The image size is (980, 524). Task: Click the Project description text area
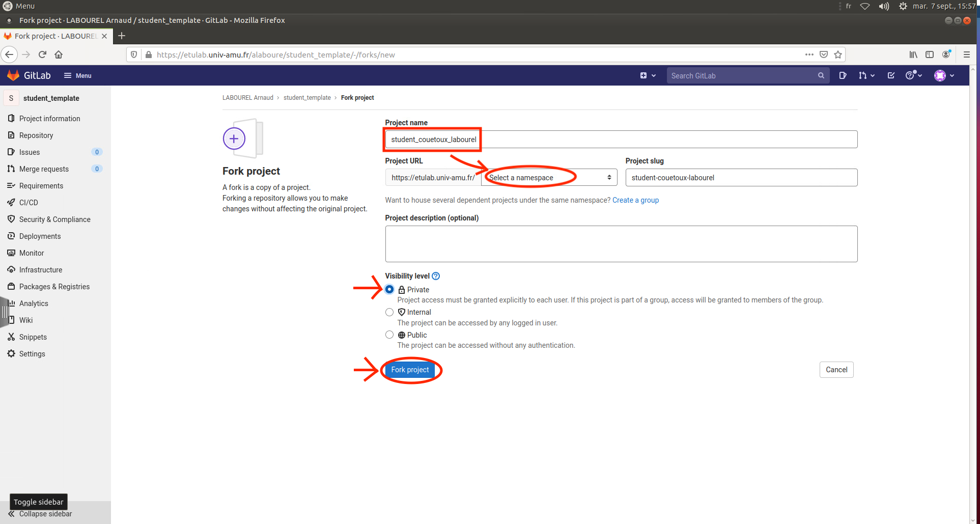(621, 244)
